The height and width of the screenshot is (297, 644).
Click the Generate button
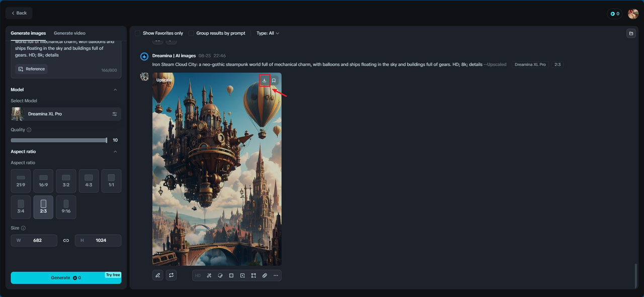click(x=66, y=278)
